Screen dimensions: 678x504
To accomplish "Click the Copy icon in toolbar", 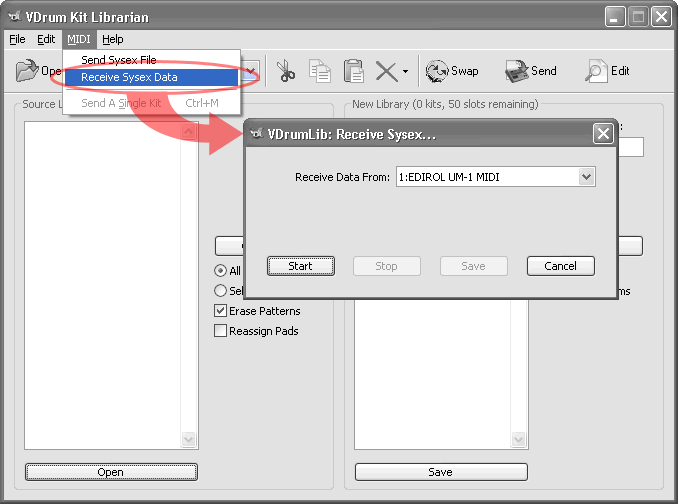I will point(320,71).
